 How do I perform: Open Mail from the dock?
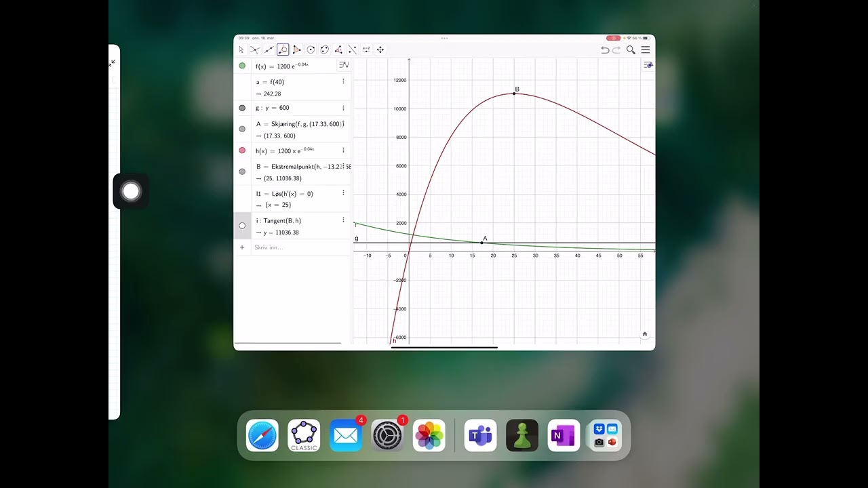coord(346,435)
